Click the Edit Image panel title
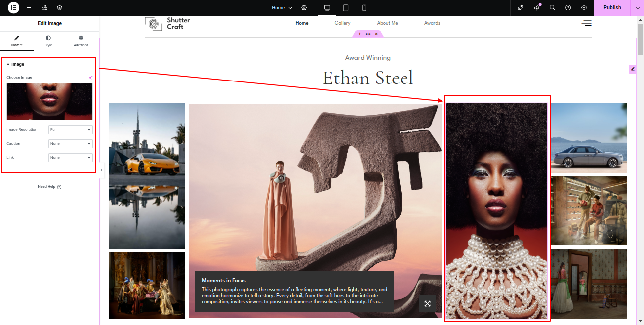 coord(50,23)
